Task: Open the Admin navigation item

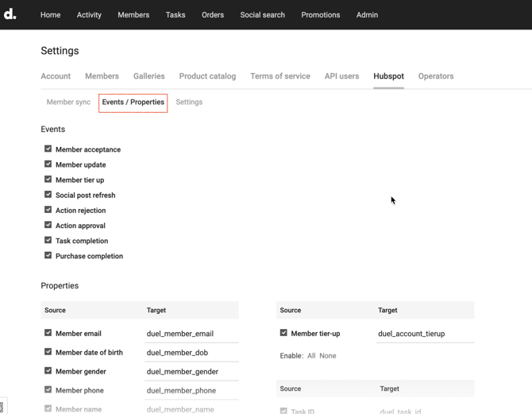Action: point(367,15)
